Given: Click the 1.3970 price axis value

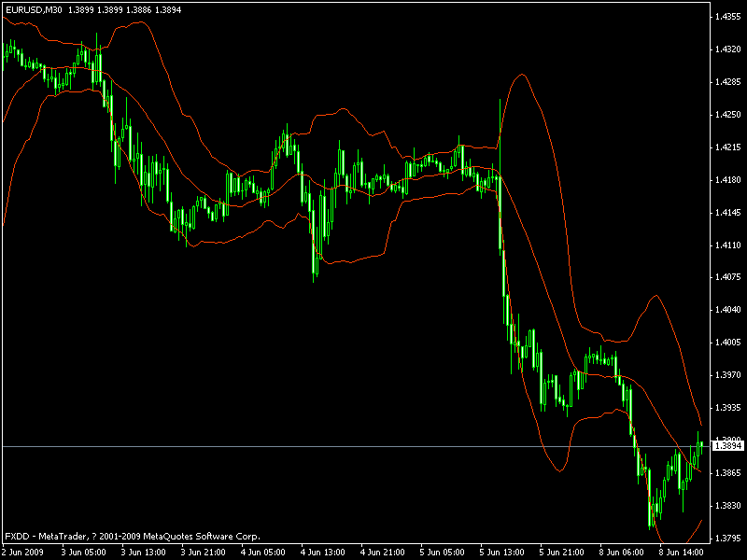Looking at the screenshot, I should pos(728,375).
